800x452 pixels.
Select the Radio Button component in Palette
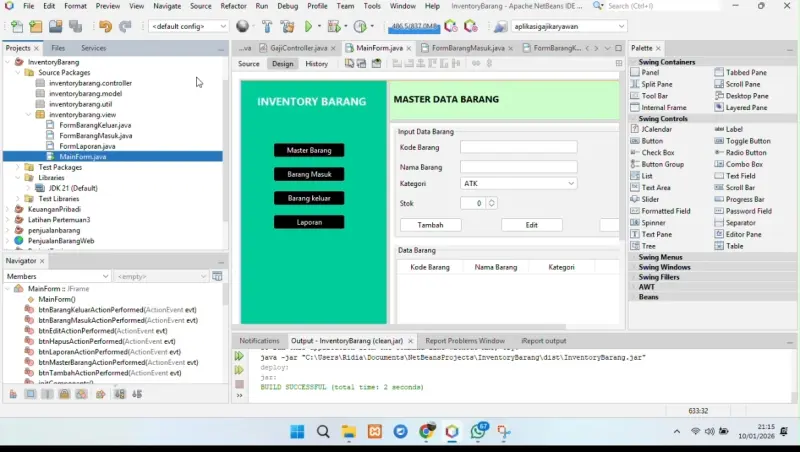click(746, 152)
